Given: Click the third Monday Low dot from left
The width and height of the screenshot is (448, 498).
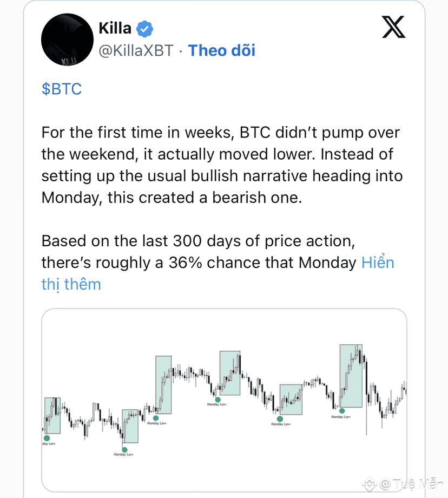Looking at the screenshot, I should (156, 417).
